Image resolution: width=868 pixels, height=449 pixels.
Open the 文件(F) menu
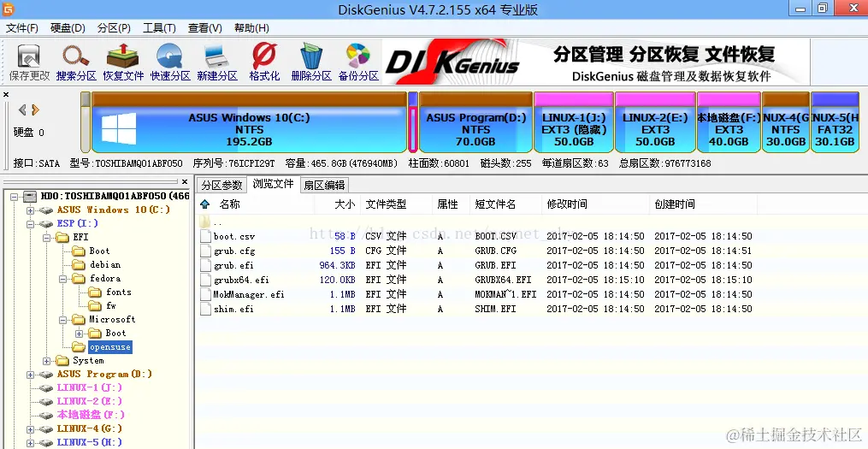pos(22,28)
